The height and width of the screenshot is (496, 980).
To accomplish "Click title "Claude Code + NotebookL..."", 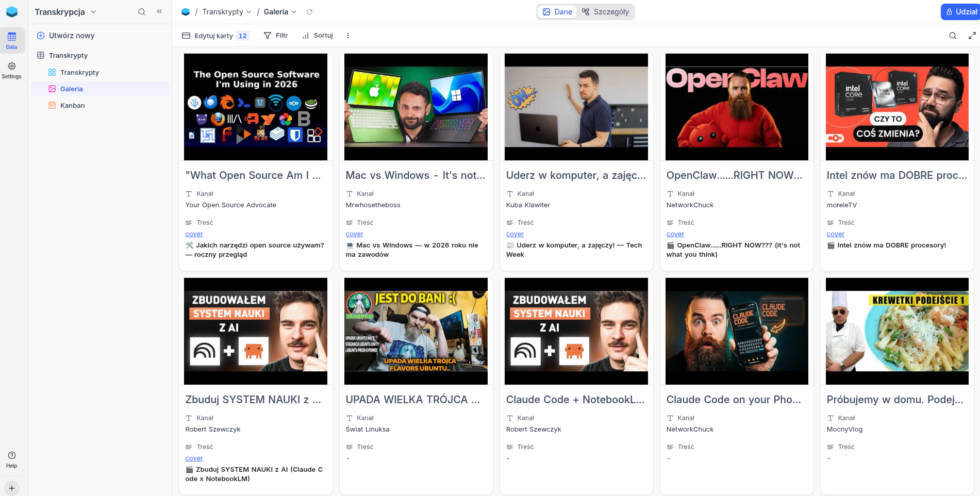I will [575, 400].
